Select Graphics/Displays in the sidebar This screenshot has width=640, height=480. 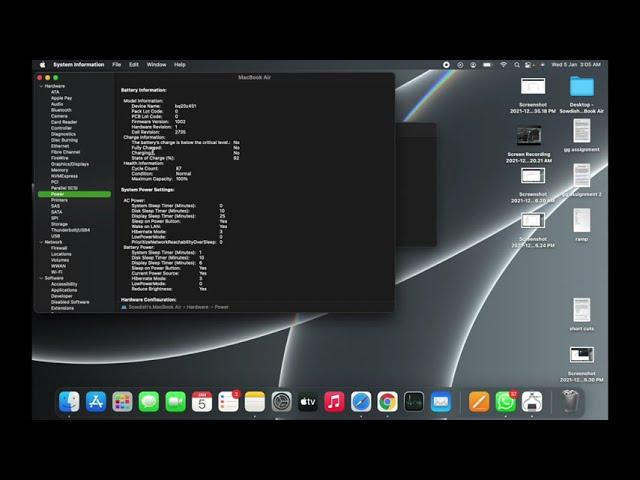pyautogui.click(x=70, y=164)
